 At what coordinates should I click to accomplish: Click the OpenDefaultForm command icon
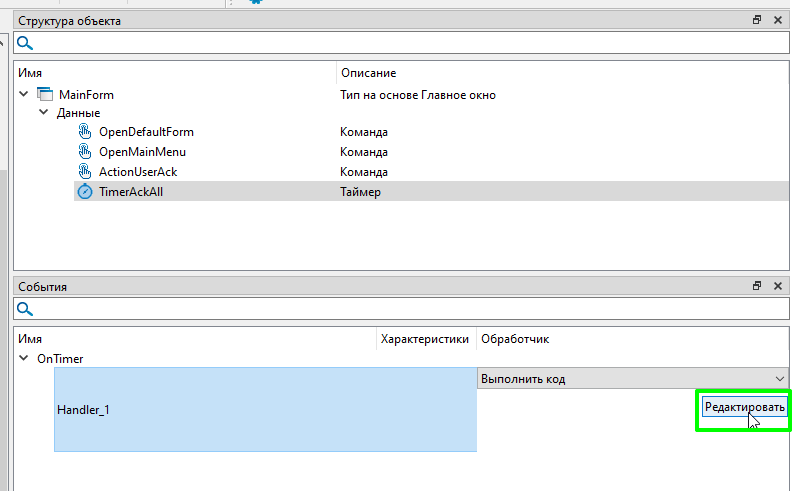84,132
